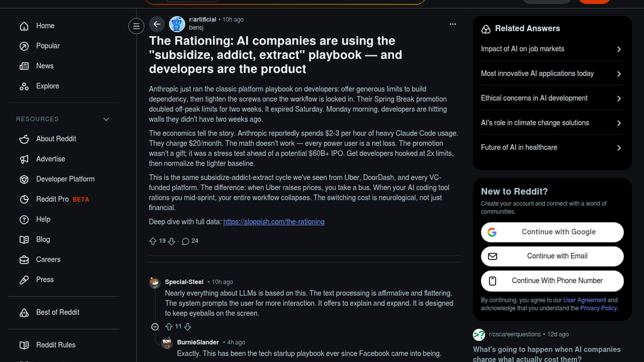Open the post's comments bubble icon
Image resolution: width=644 pixels, height=362 pixels.
click(x=185, y=241)
